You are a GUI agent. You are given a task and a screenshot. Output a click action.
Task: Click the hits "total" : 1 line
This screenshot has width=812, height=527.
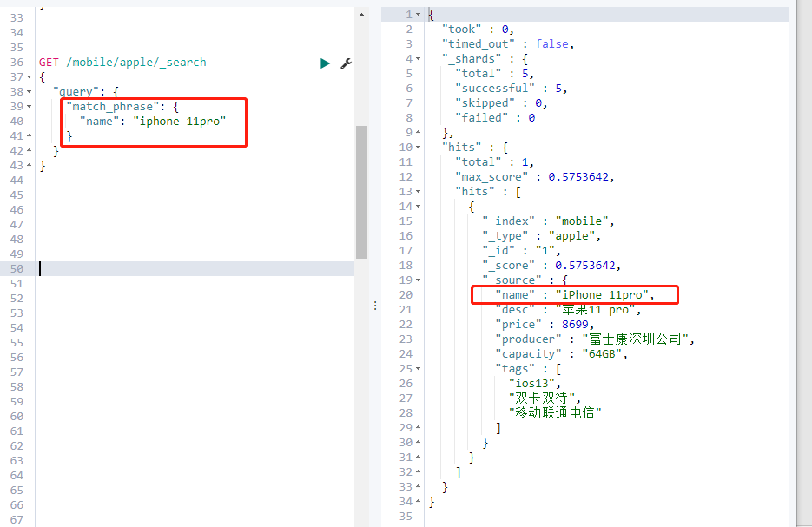pos(494,162)
